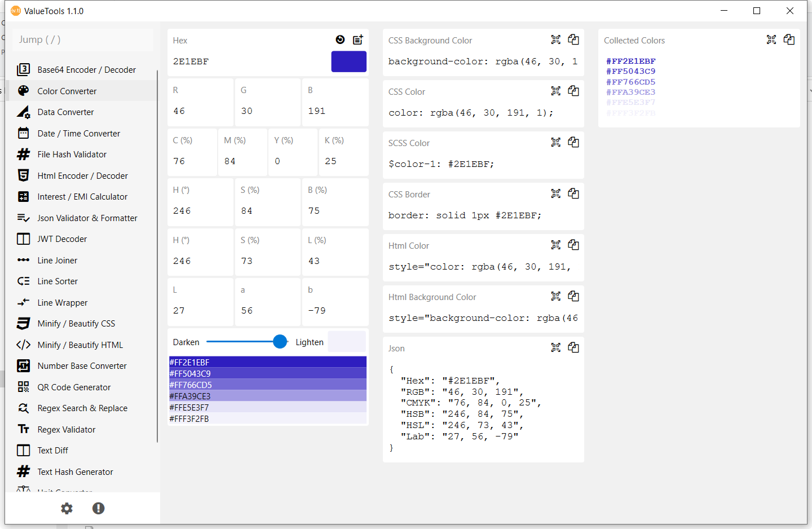This screenshot has width=812, height=529.
Task: Open QR Code Generator icon
Action: [x=23, y=387]
